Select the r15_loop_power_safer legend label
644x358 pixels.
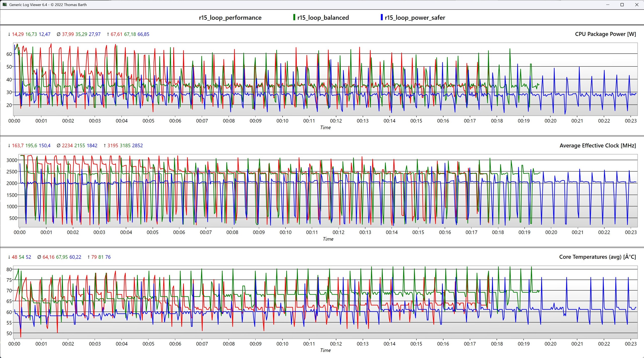pyautogui.click(x=415, y=18)
